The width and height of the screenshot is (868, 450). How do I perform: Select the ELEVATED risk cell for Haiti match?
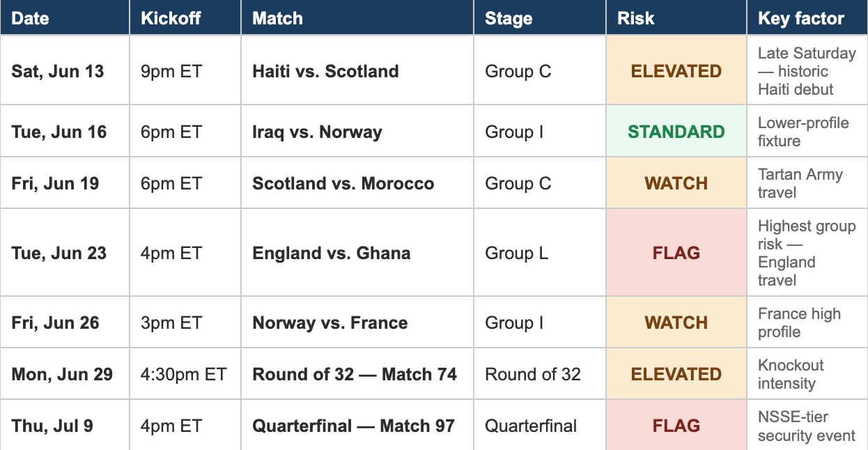point(676,71)
